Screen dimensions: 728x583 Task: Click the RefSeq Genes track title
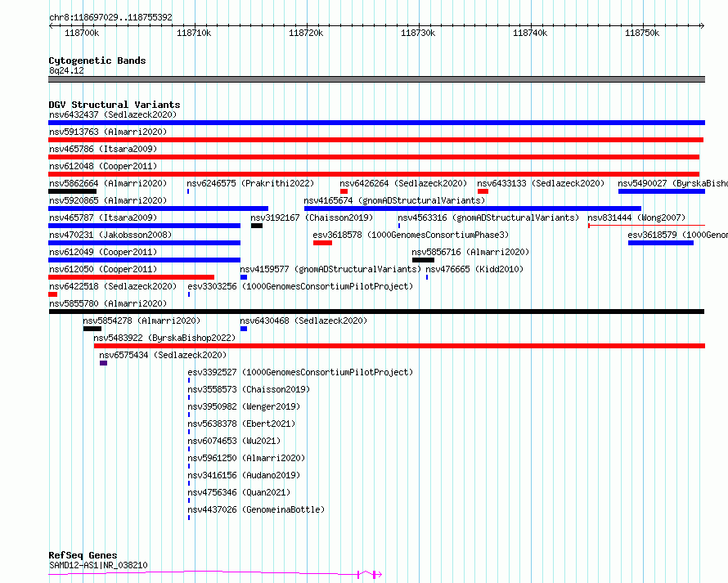click(x=83, y=556)
